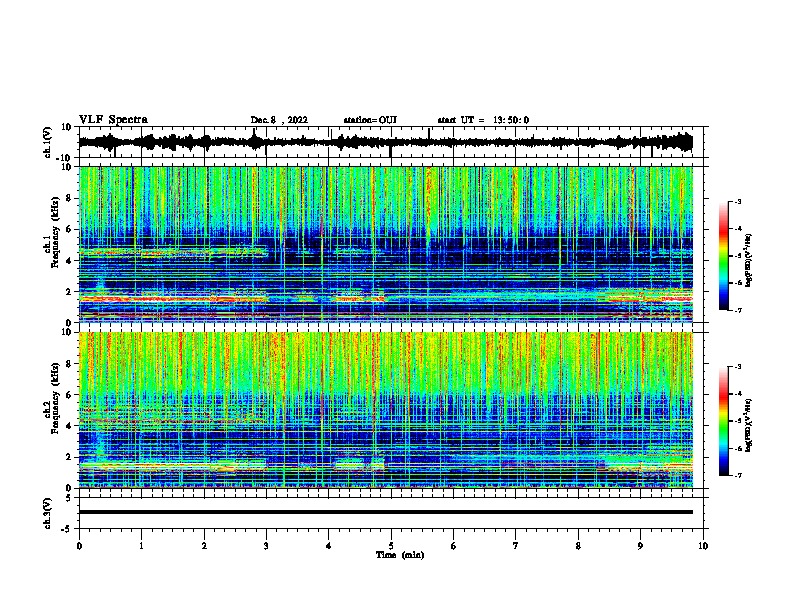Click the 'station=OUJ' label
792x612 pixels.
(370, 120)
